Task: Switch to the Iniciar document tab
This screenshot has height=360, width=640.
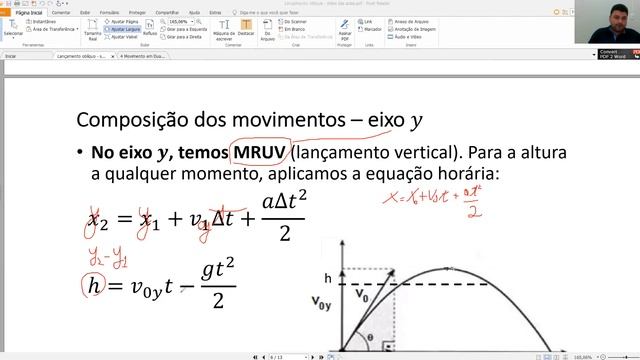Action: (27, 56)
